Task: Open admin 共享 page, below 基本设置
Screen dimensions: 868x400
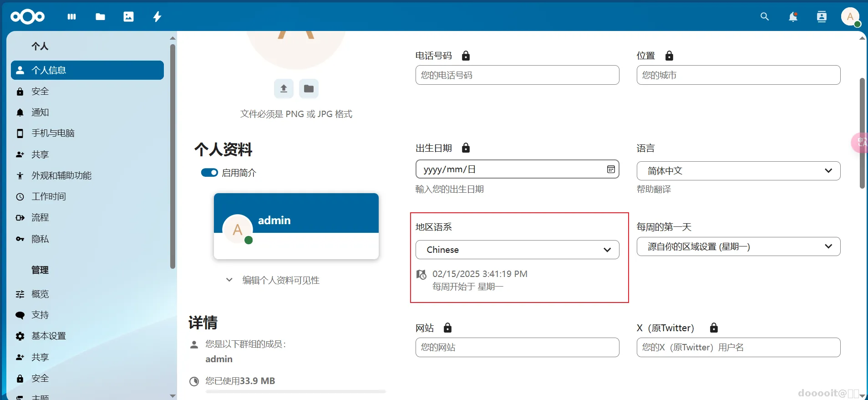Action: [87, 357]
